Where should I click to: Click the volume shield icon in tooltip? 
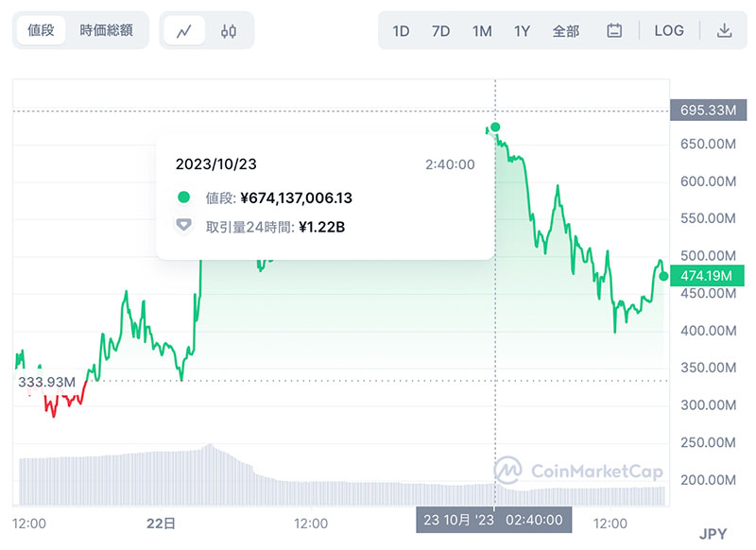[x=183, y=225]
